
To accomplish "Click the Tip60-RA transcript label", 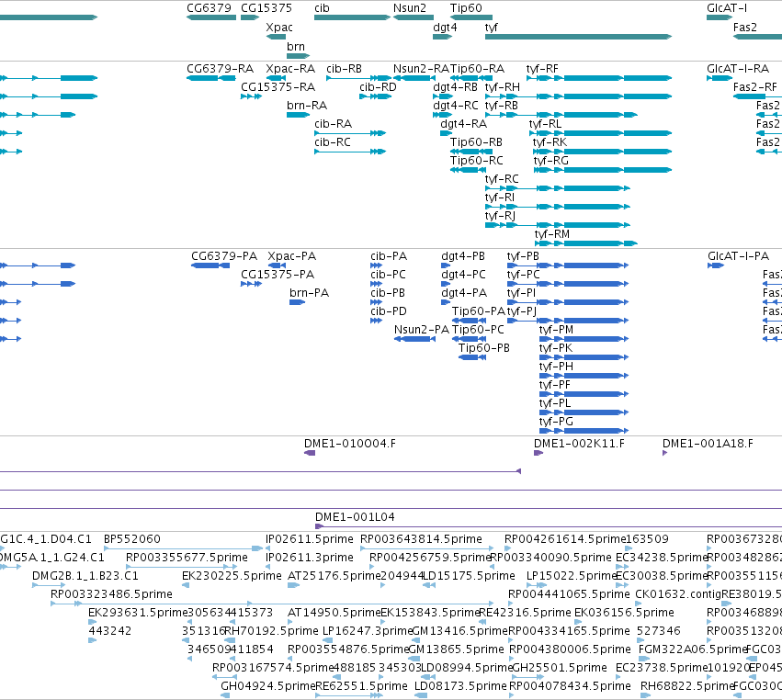I will pyautogui.click(x=477, y=69).
